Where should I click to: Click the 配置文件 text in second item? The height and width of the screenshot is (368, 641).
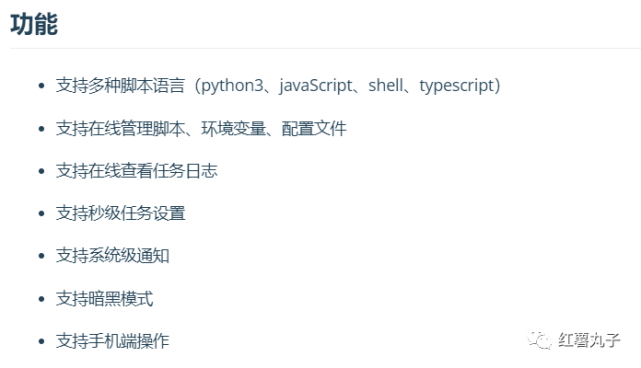click(314, 128)
